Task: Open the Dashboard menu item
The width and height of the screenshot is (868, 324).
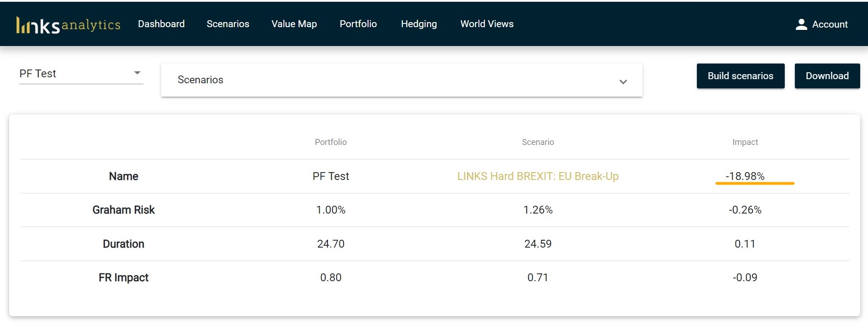Action: pos(161,24)
